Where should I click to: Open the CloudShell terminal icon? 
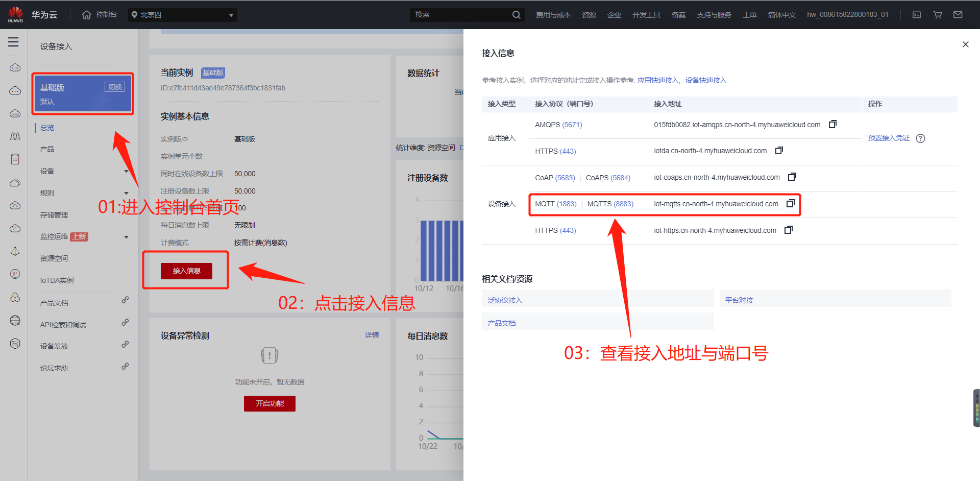pyautogui.click(x=917, y=15)
